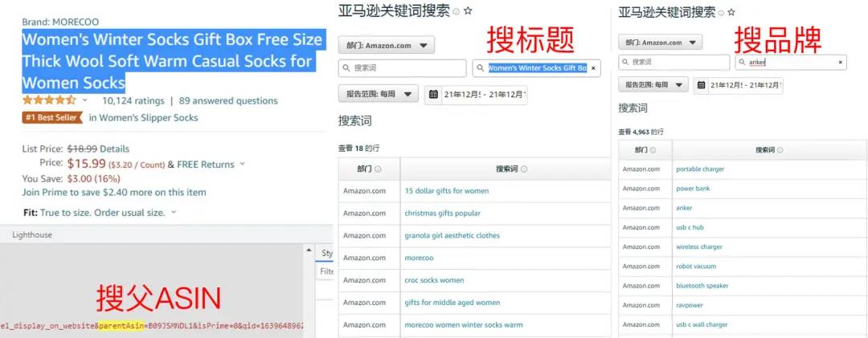This screenshot has width=868, height=338.
Task: Open search term christmas gifts popular
Action: 442,213
